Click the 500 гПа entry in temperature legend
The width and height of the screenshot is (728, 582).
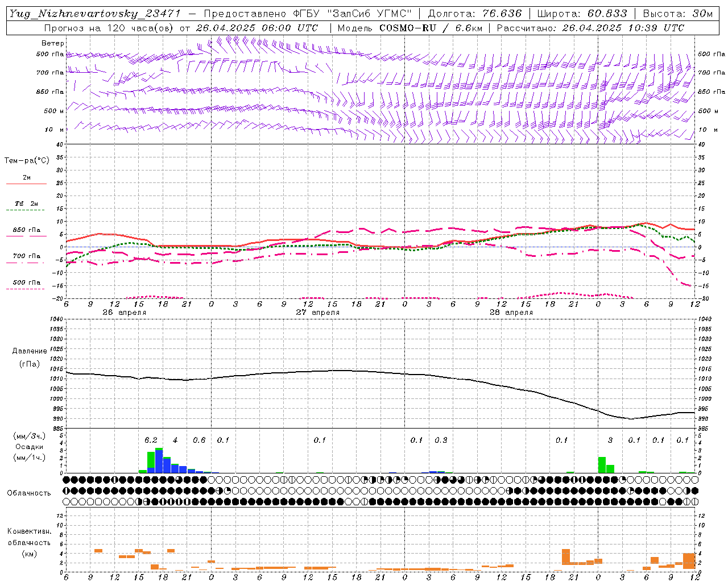click(x=27, y=282)
